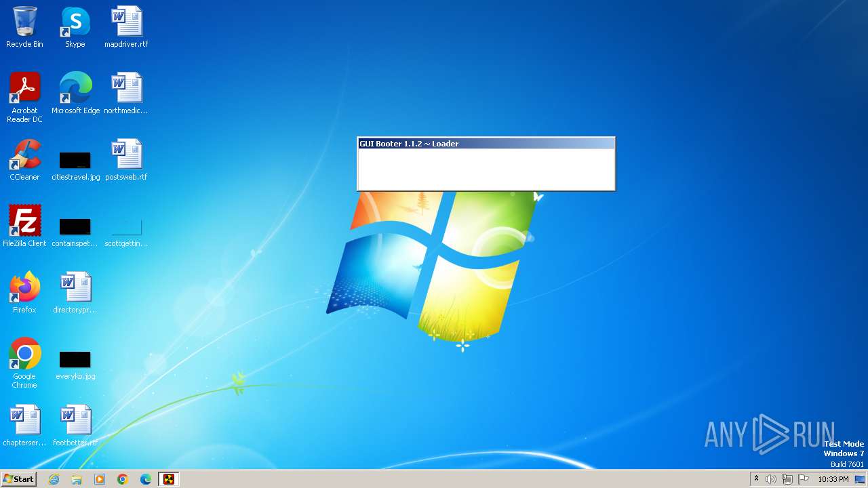Open the Acrobat Reader DC shortcut
The height and width of the screenshot is (488, 868).
coord(24,97)
